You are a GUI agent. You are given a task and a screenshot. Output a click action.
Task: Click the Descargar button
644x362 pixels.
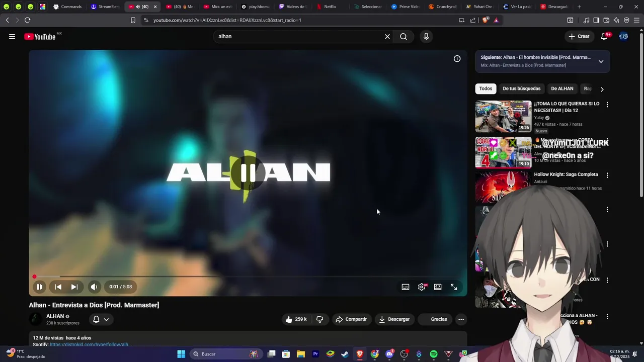[x=394, y=319]
